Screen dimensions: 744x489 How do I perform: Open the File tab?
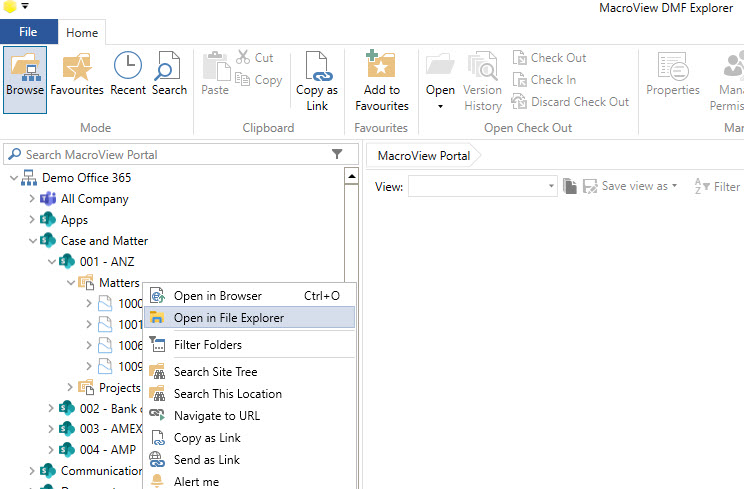[x=28, y=32]
